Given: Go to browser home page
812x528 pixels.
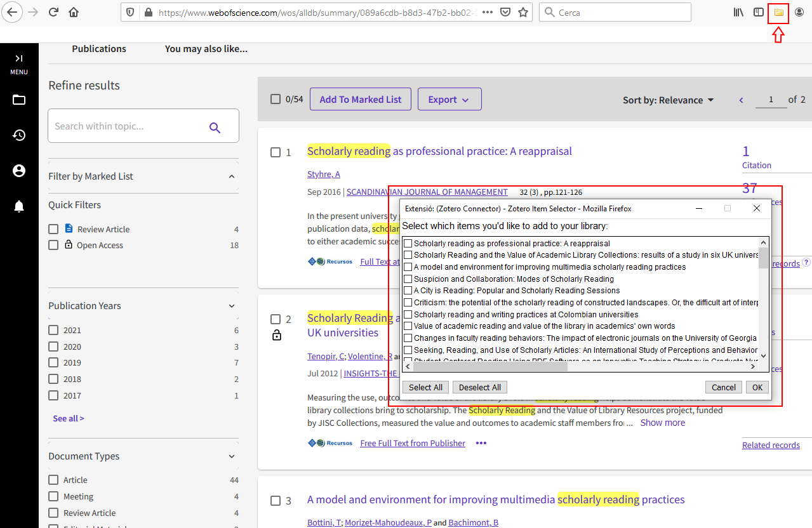Looking at the screenshot, I should [x=74, y=12].
